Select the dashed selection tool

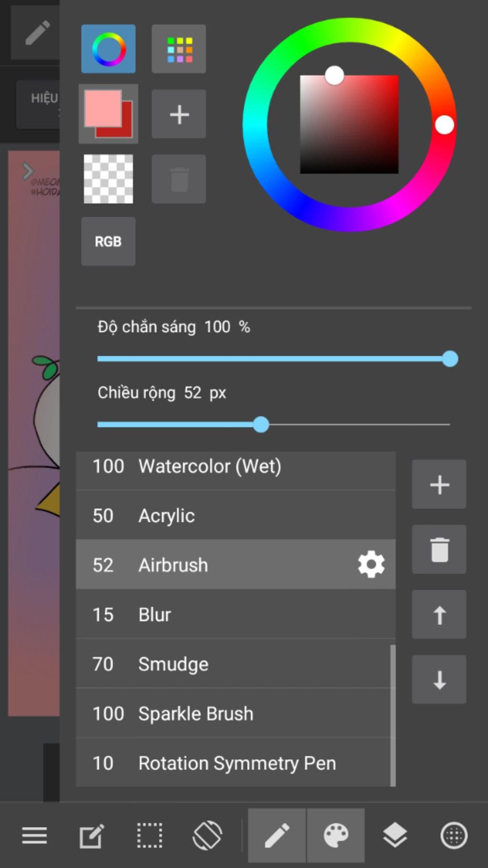click(150, 836)
